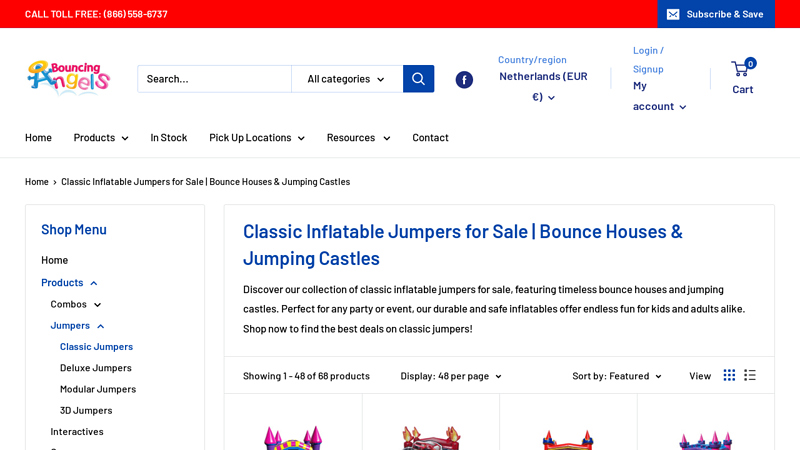
Task: Go to Home in top navigation
Action: [38, 137]
